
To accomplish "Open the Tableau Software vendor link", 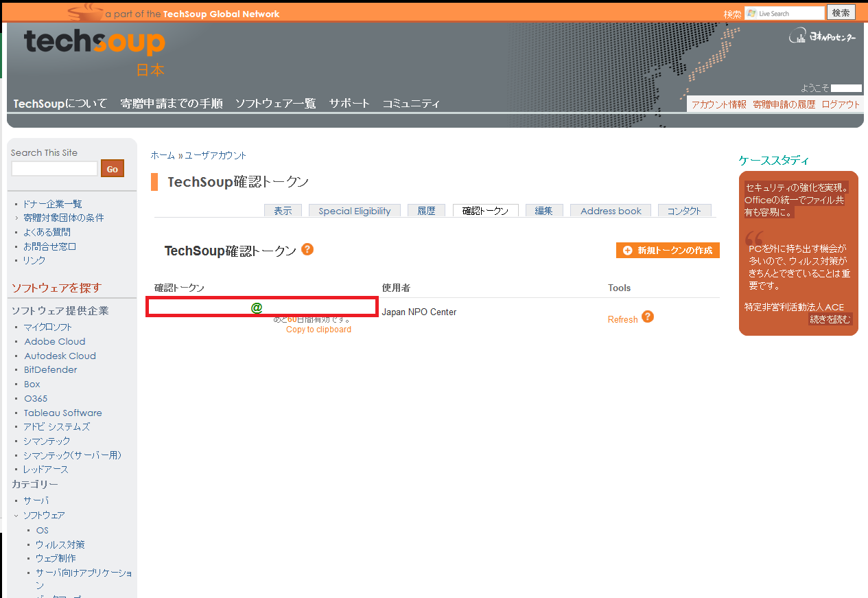I will (x=63, y=413).
